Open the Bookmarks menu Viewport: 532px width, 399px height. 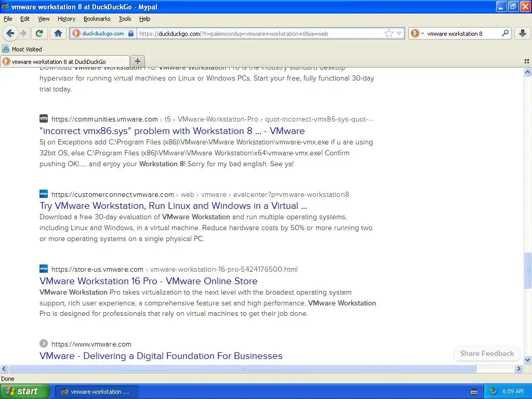coord(97,19)
